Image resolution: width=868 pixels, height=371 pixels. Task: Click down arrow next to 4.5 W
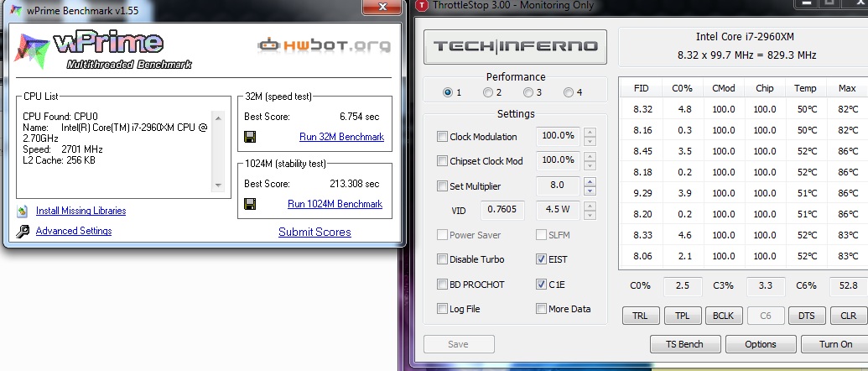pos(590,215)
